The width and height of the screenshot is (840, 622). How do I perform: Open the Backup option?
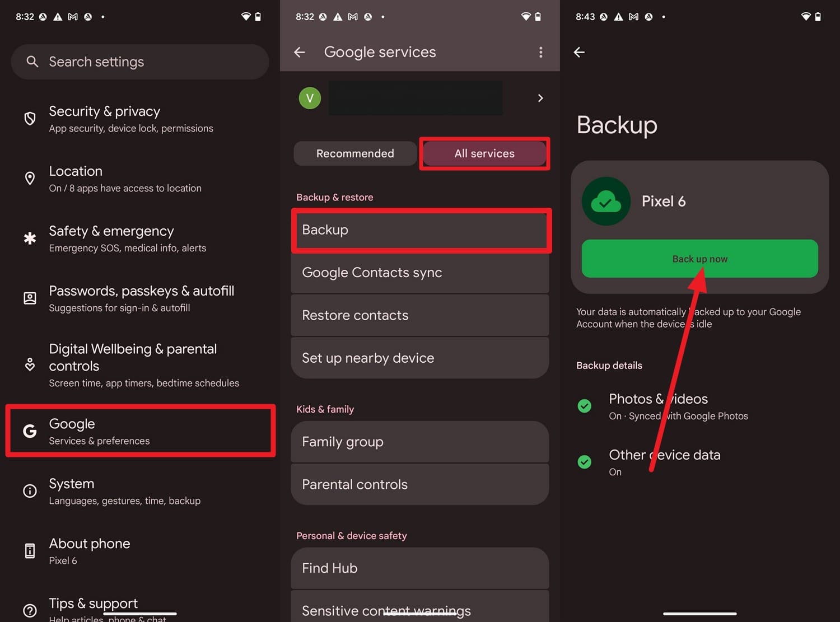click(x=421, y=230)
